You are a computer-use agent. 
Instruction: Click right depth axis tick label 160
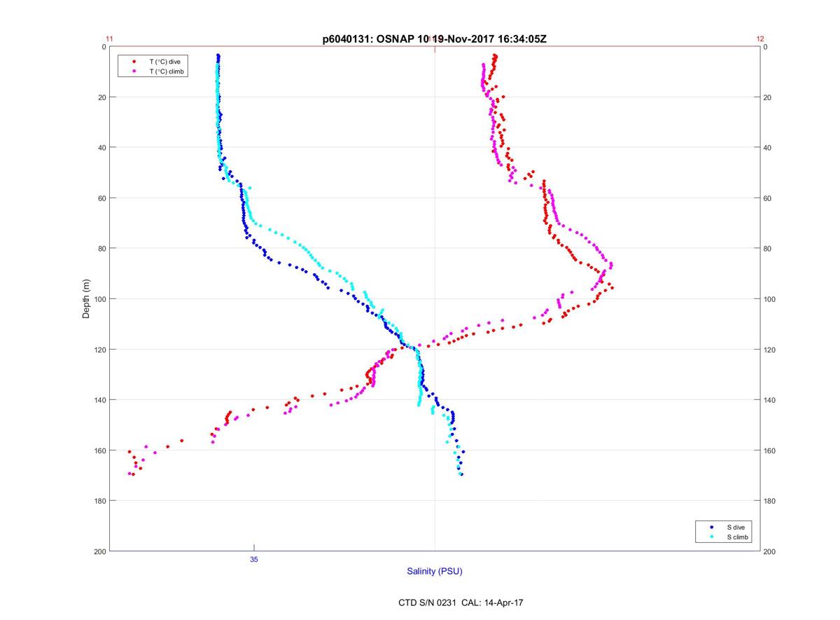click(x=771, y=450)
